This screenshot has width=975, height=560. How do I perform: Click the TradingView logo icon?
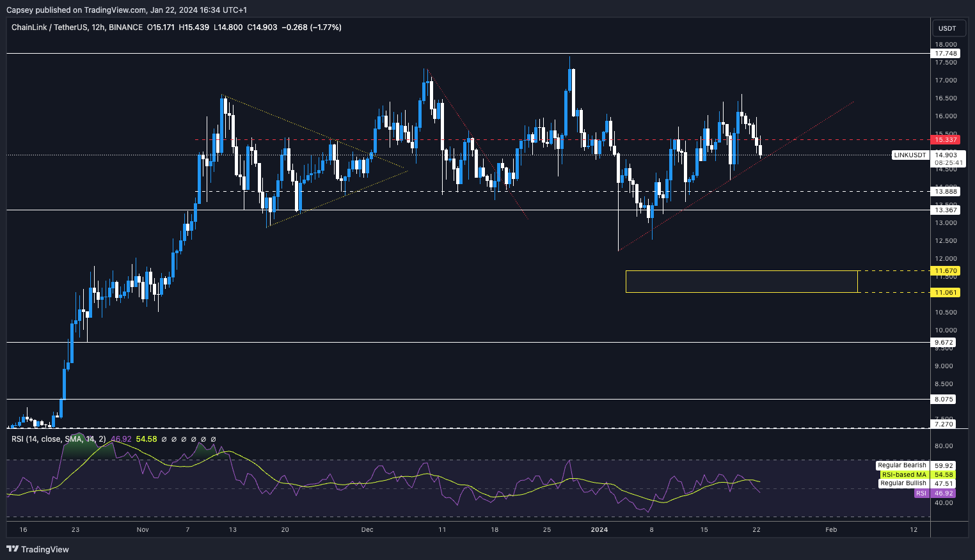pos(12,549)
